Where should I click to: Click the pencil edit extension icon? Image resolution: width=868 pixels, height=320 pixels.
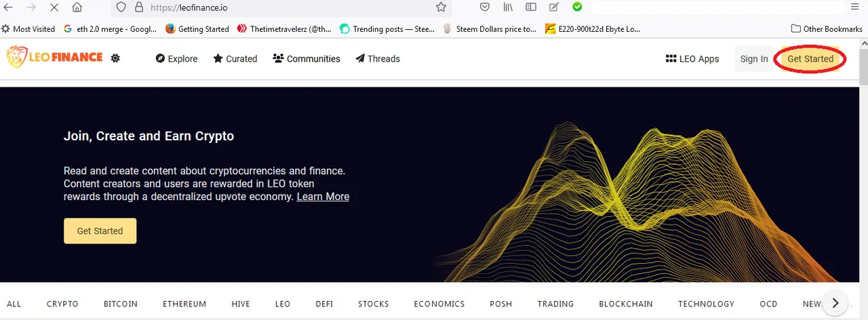coord(554,7)
